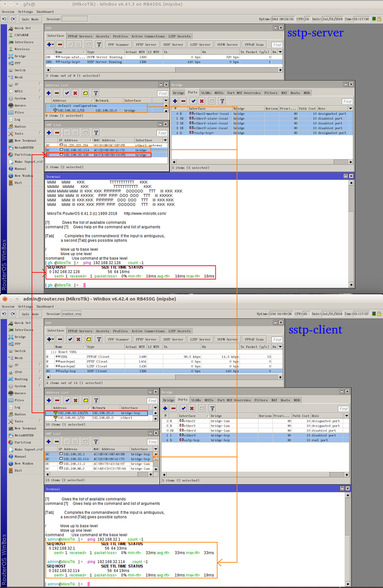The width and height of the screenshot is (383, 588).
Task: Toggle Safe Mode in the admin@router.ros window
Action: 30,314
